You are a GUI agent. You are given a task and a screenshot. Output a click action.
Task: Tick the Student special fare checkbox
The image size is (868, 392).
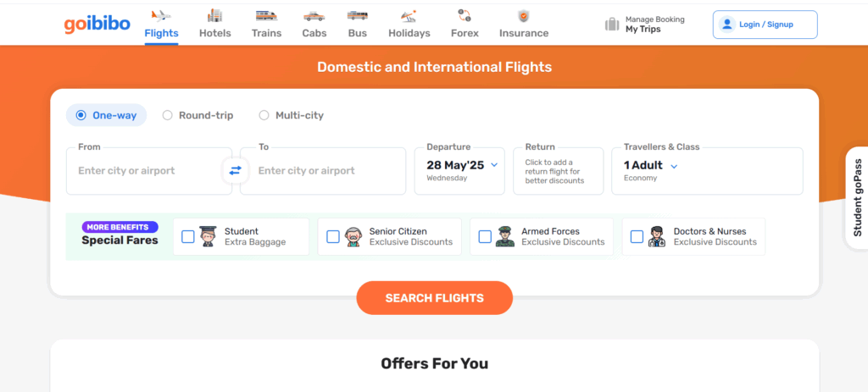188,237
